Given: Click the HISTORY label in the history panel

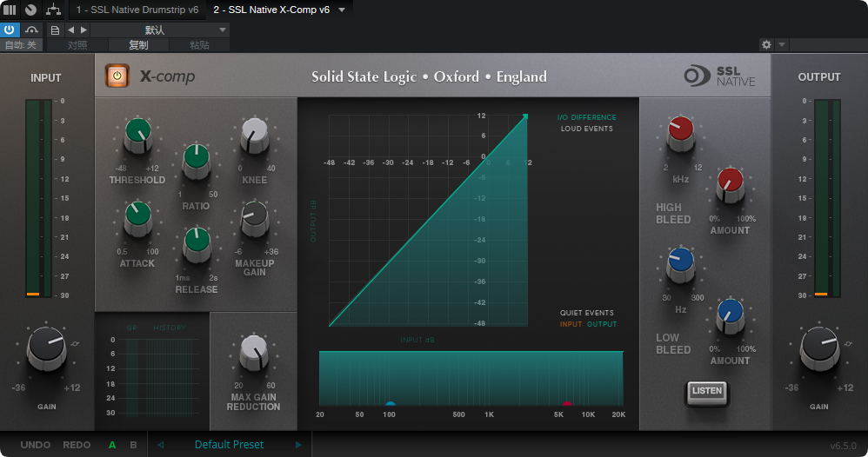Looking at the screenshot, I should (x=170, y=328).
